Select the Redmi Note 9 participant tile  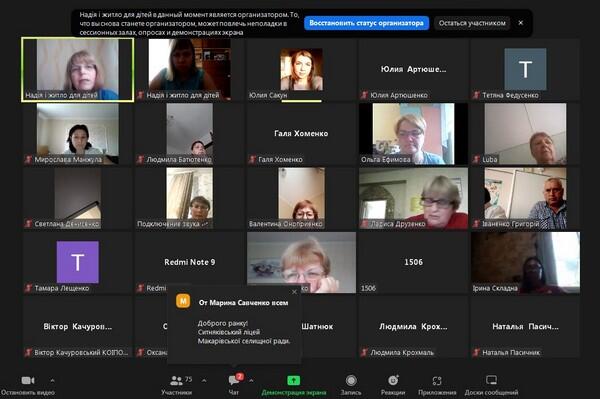(189, 262)
